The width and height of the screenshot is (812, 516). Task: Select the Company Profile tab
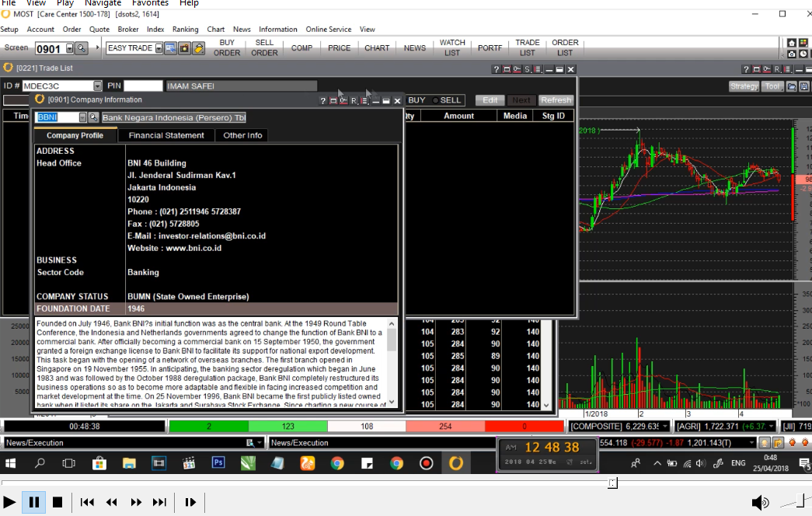(x=75, y=135)
